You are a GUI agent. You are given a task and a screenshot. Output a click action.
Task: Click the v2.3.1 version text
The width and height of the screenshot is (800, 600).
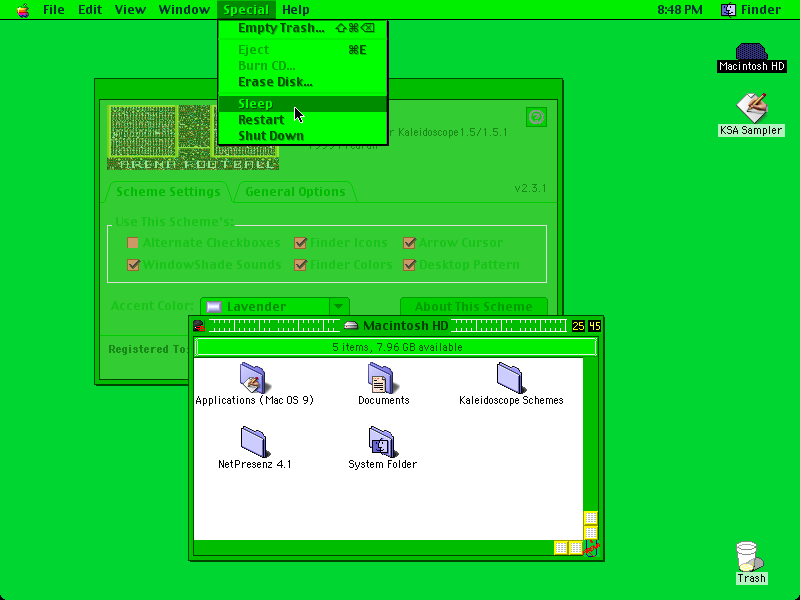[x=530, y=188]
